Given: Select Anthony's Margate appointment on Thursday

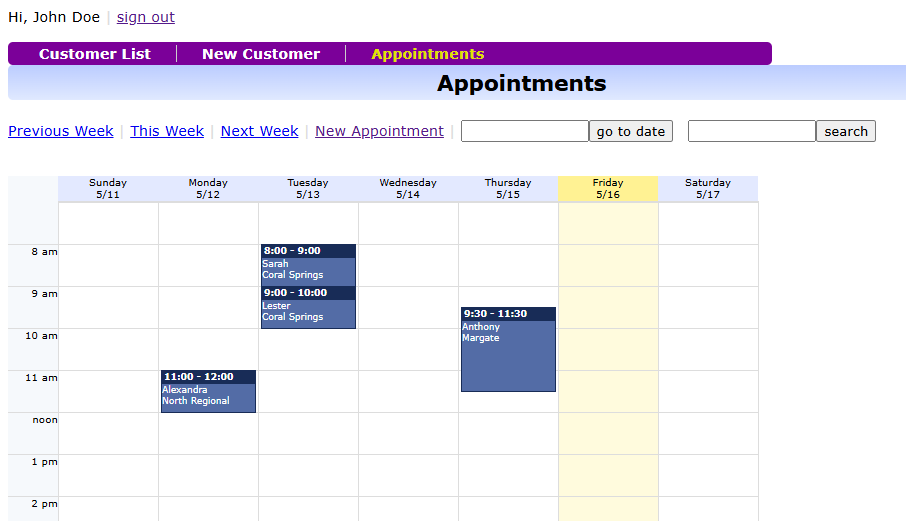Looking at the screenshot, I should pos(508,350).
